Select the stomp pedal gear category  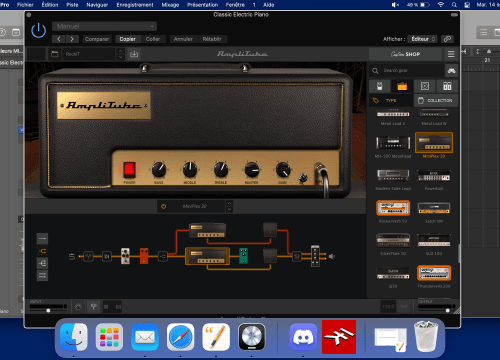(x=380, y=86)
